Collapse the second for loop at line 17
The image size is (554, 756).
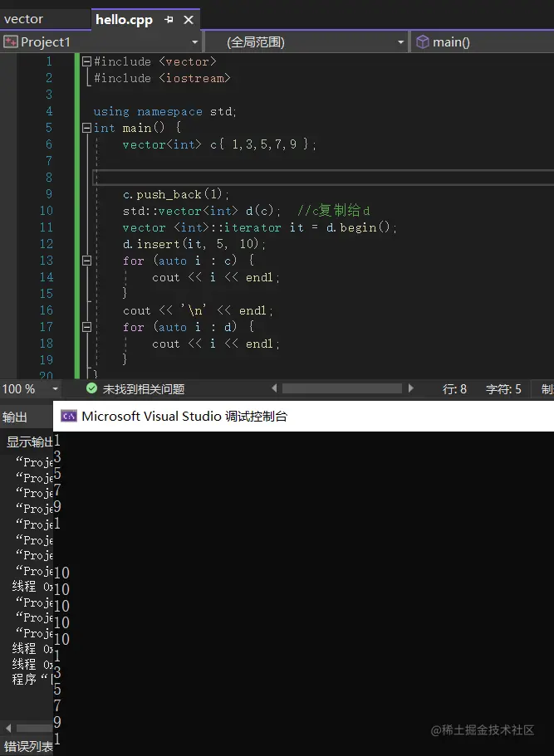87,327
